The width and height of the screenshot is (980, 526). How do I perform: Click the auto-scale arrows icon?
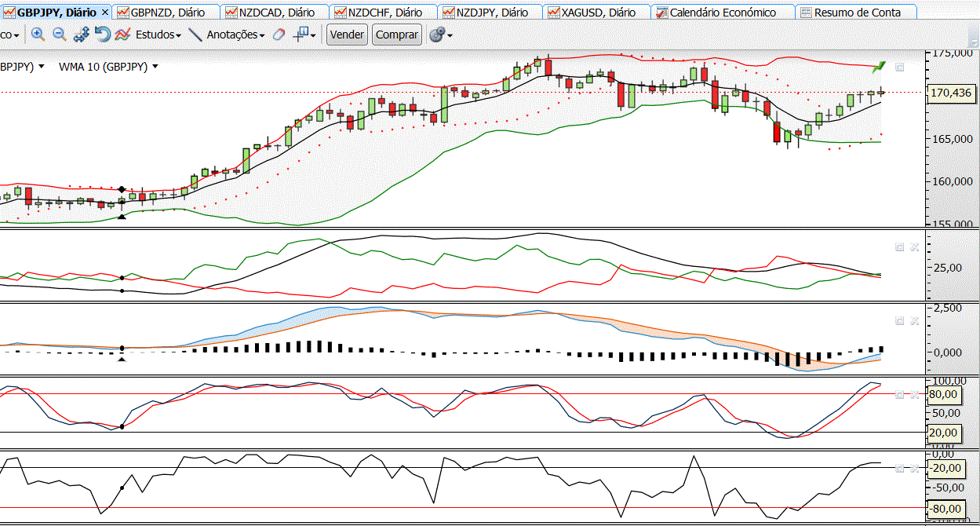coord(82,35)
